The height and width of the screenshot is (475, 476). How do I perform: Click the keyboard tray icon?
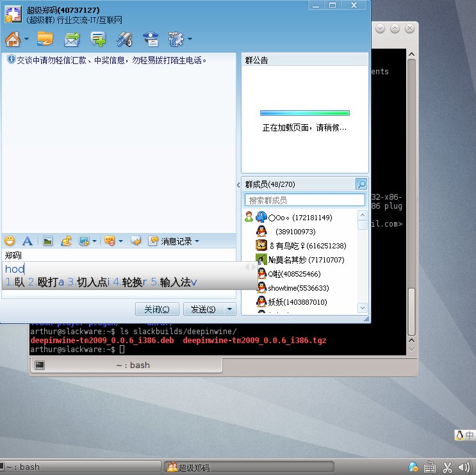(x=430, y=467)
